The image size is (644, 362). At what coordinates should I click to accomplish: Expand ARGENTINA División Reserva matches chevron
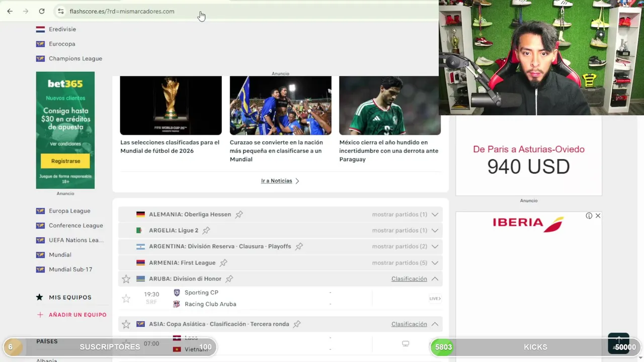coord(435,246)
